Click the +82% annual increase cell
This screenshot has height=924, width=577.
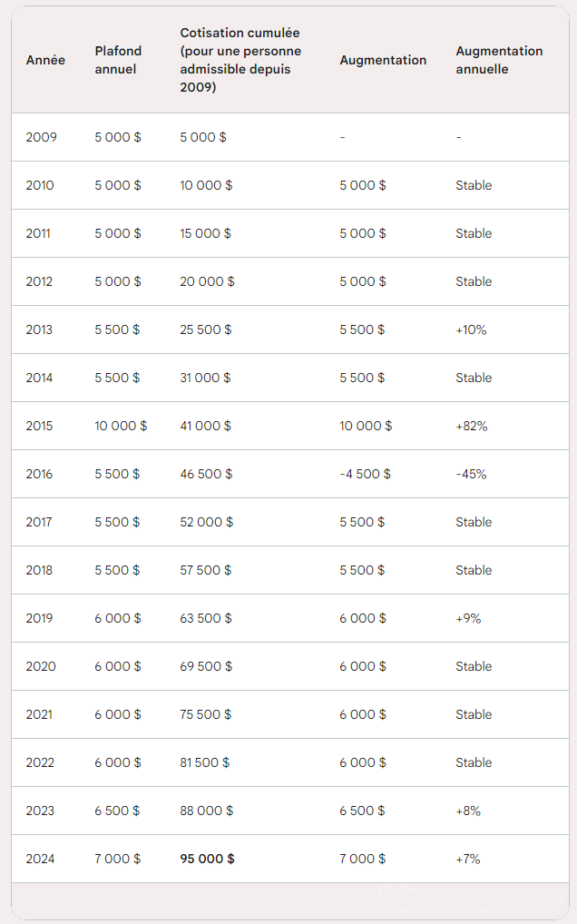[x=471, y=426]
